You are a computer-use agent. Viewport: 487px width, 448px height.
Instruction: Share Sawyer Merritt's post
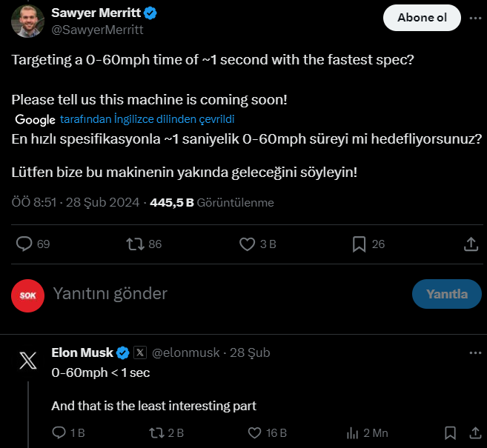470,244
